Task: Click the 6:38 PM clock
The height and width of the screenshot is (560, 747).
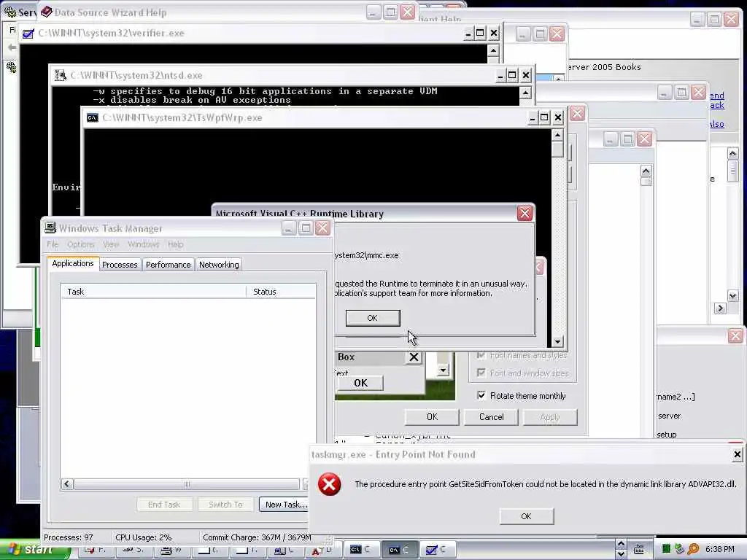Action: (x=720, y=549)
